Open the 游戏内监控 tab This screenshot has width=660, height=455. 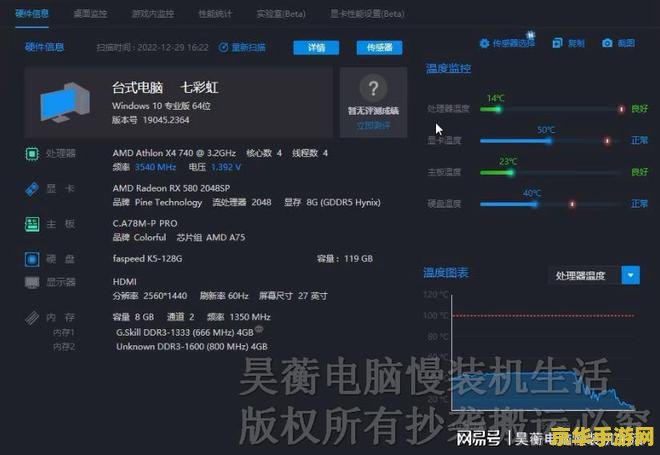click(153, 14)
